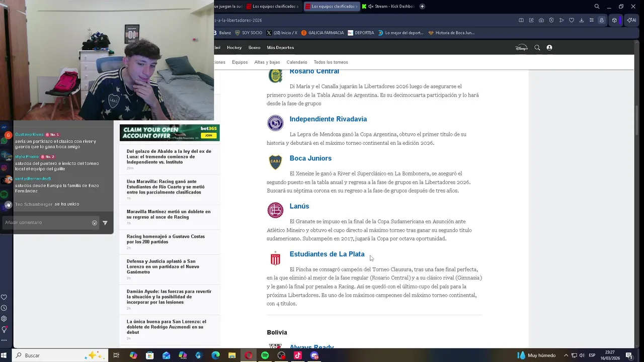Open sidebar settings gear icon
Viewport: 644px width, 362px height.
[4, 319]
